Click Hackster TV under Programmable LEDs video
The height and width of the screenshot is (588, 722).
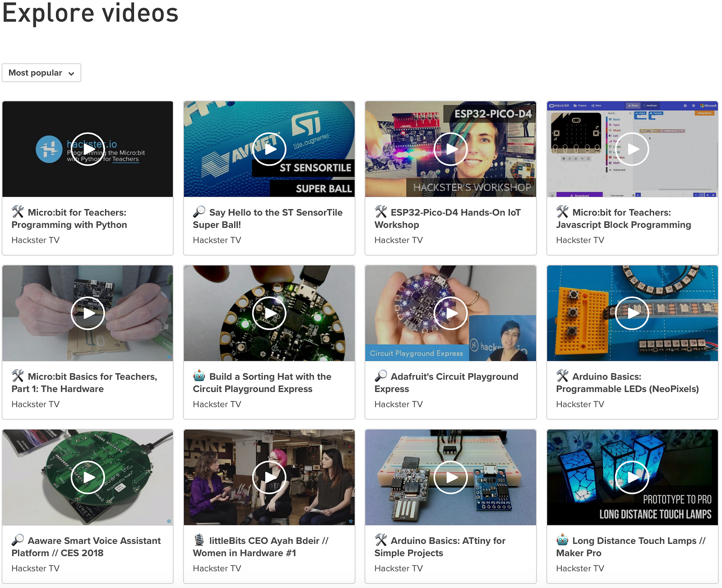[580, 404]
